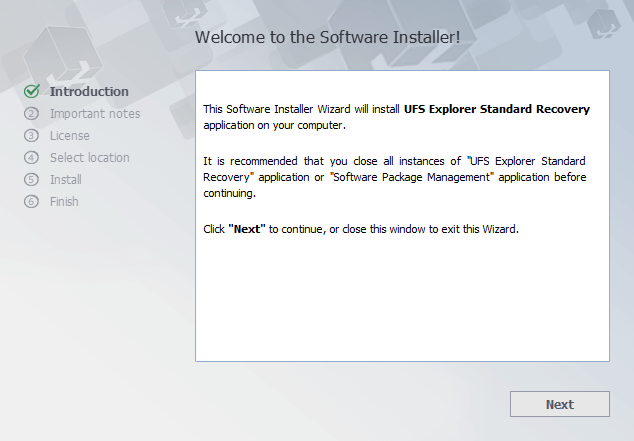Click the bold "Next" word in instructions
The width and height of the screenshot is (634, 441).
point(247,229)
